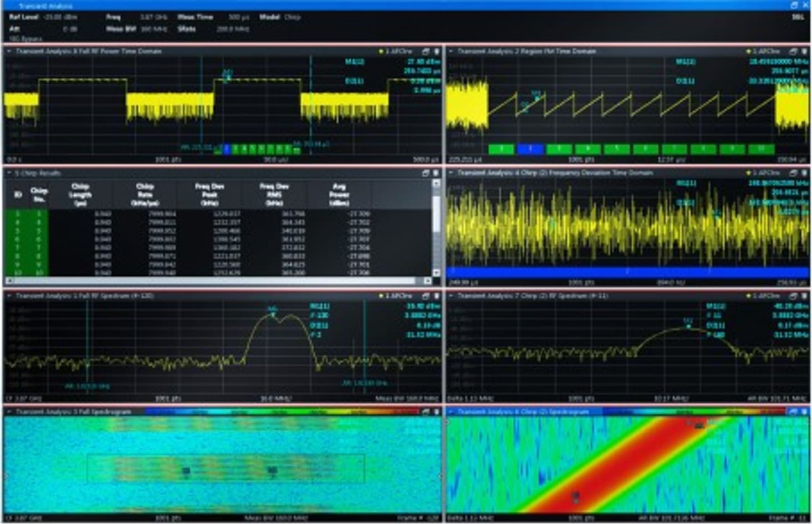Collapse the Full Spectrogram panel
The height and width of the screenshot is (524, 812).
[9, 412]
